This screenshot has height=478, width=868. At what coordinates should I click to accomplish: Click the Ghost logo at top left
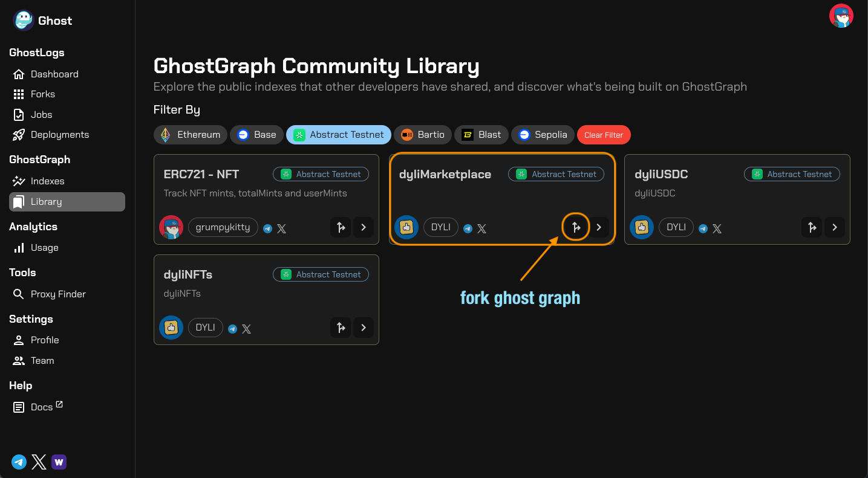click(22, 20)
